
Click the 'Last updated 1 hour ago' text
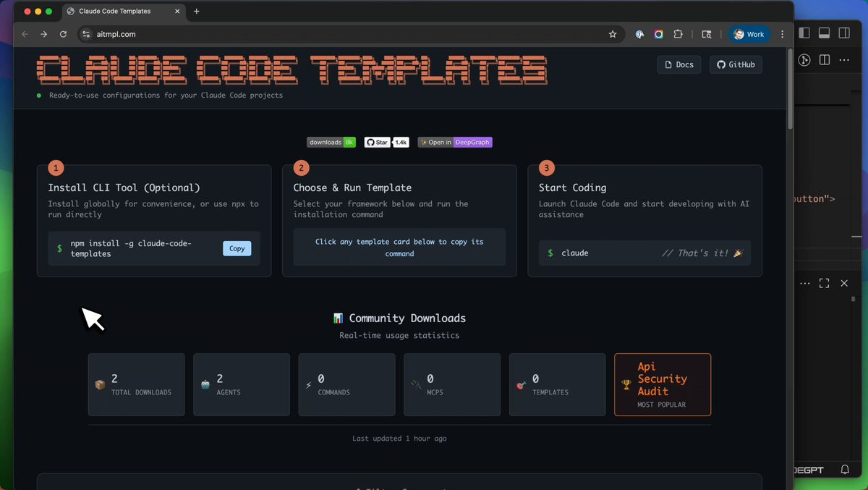tap(399, 439)
